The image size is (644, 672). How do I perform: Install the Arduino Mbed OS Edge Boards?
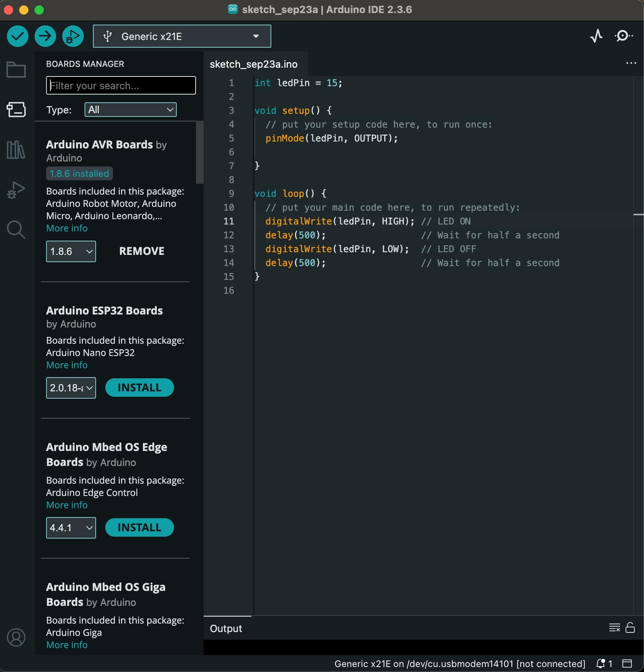tap(139, 527)
